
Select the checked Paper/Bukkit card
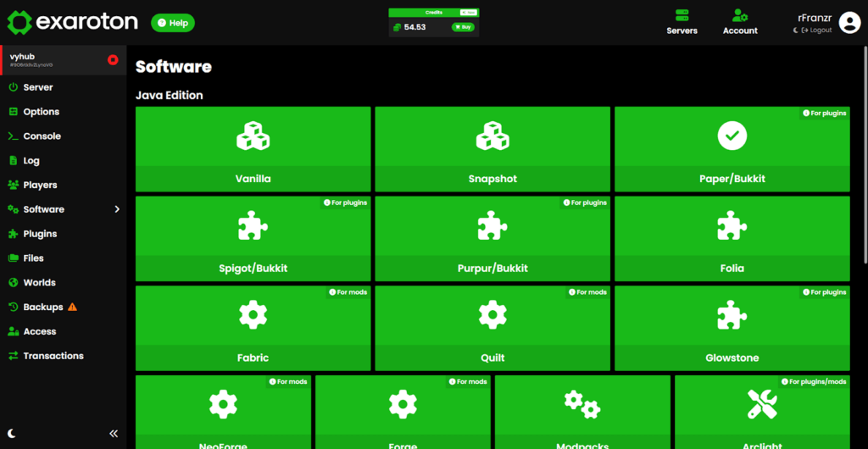tap(732, 149)
